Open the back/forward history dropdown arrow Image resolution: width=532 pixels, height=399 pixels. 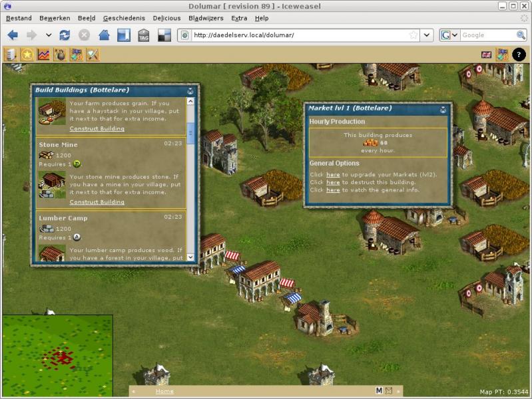pyautogui.click(x=49, y=35)
